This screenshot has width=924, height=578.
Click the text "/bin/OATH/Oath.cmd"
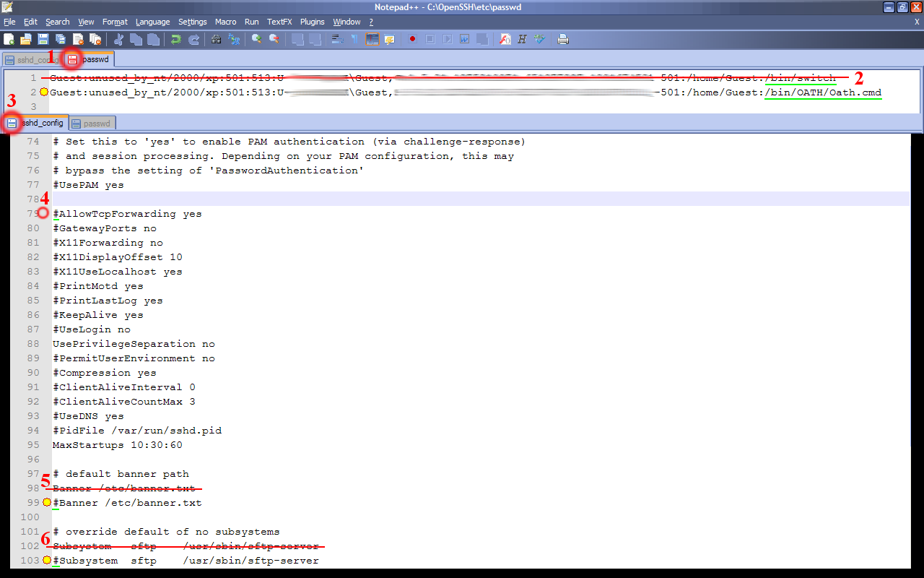pos(824,92)
